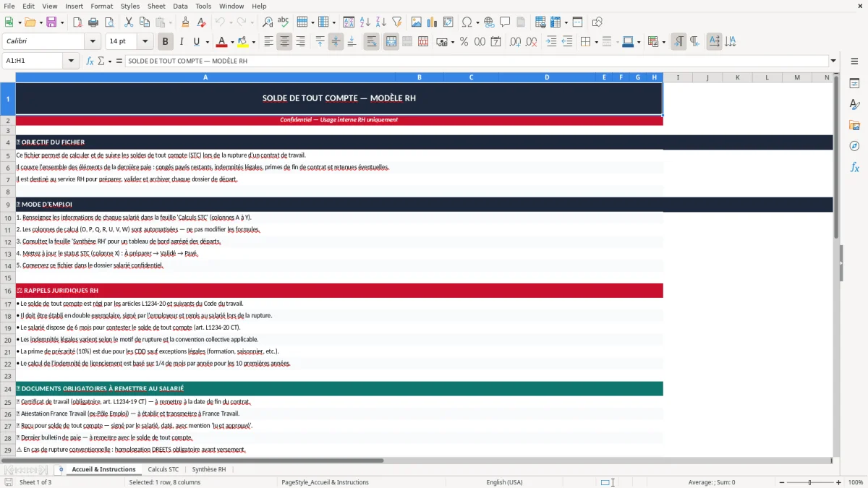
Task: Save the document with the Save icon
Action: (52, 22)
